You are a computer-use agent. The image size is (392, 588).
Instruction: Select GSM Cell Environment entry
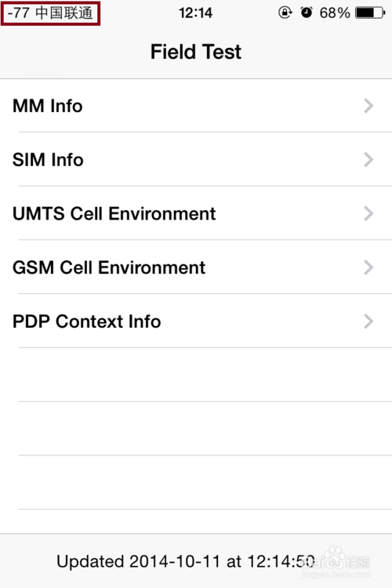pyautogui.click(x=196, y=267)
